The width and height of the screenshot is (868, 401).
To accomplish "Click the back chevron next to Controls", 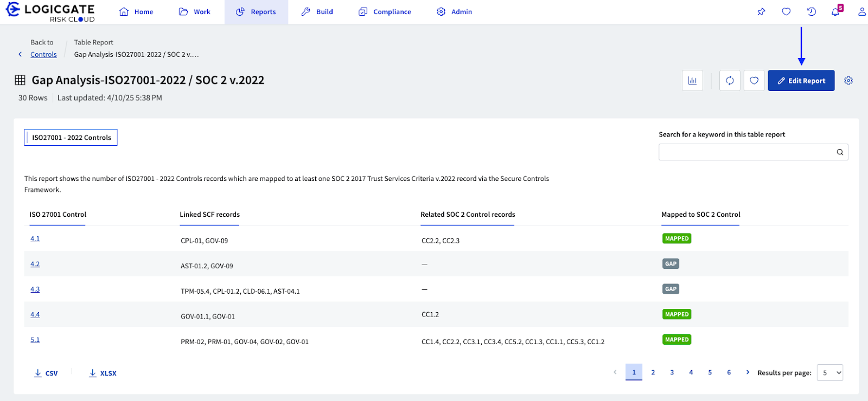I will [x=20, y=54].
